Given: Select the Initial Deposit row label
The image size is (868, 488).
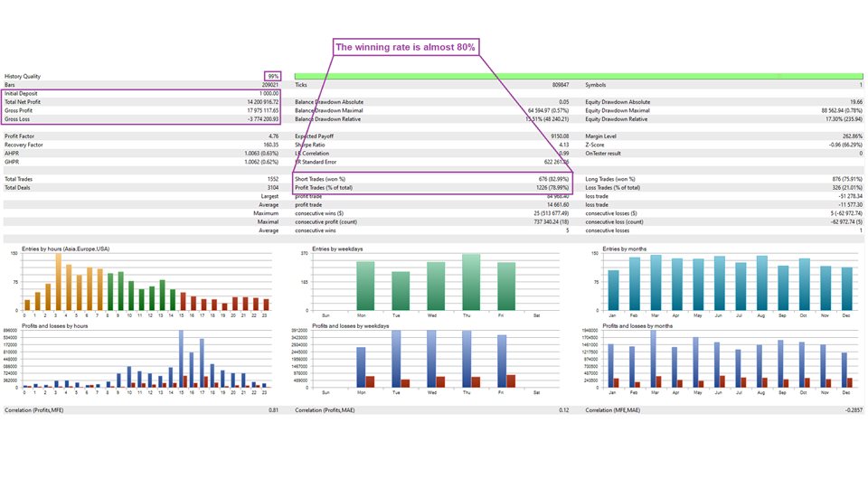Looking at the screenshot, I should coord(22,93).
